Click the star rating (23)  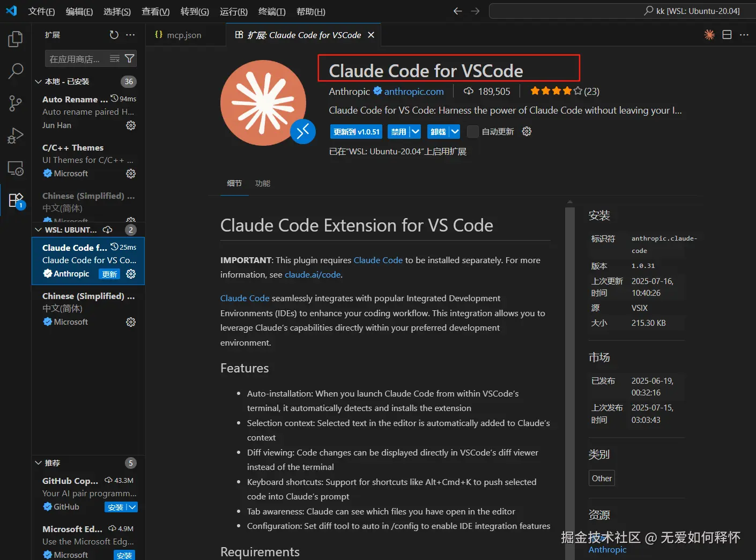click(565, 91)
